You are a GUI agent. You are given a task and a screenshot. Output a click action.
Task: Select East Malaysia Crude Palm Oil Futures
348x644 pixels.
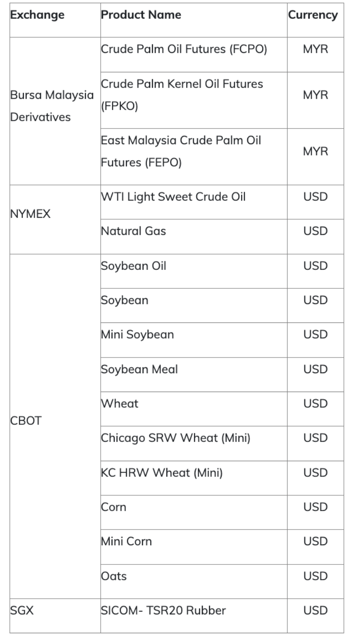coord(181,152)
